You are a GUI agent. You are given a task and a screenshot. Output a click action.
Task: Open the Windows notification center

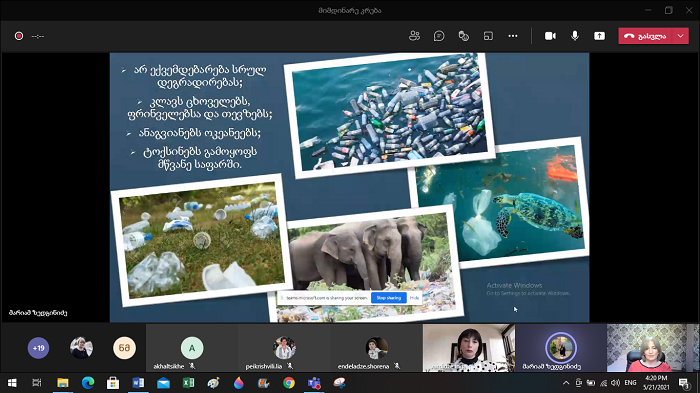pos(684,383)
